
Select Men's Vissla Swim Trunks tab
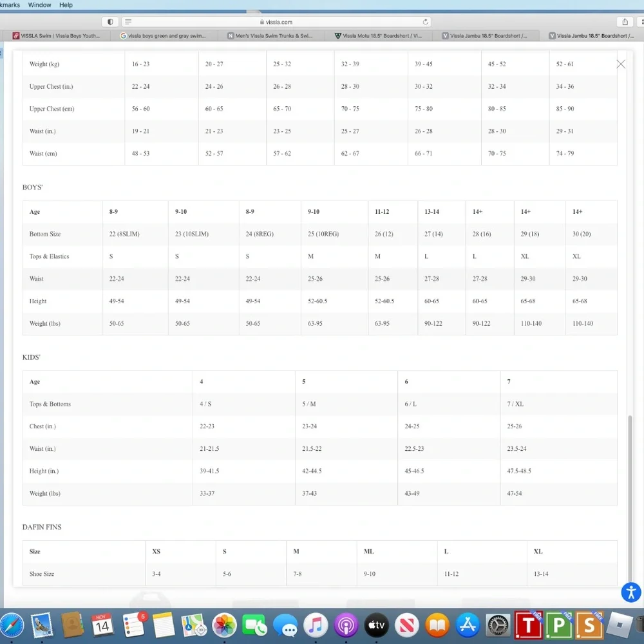pyautogui.click(x=271, y=35)
